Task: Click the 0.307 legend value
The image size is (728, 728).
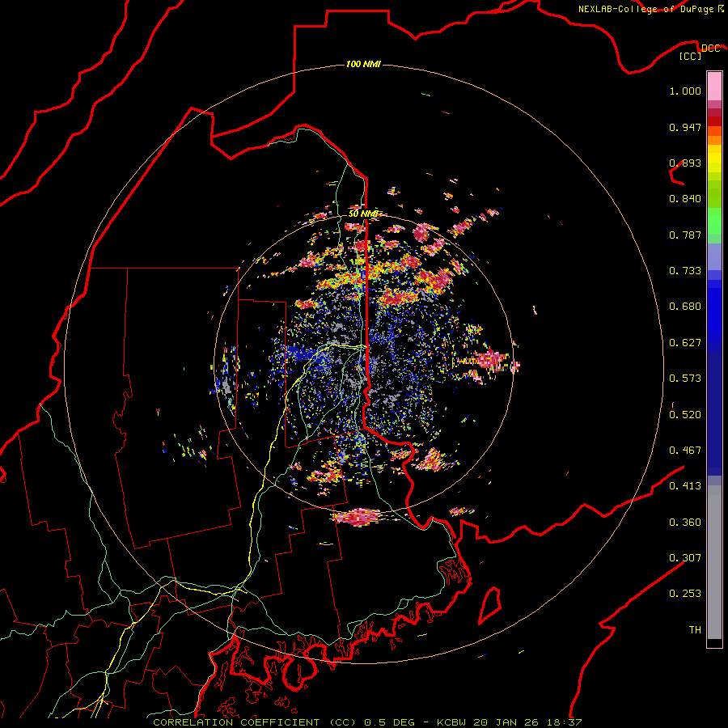Action: point(685,558)
